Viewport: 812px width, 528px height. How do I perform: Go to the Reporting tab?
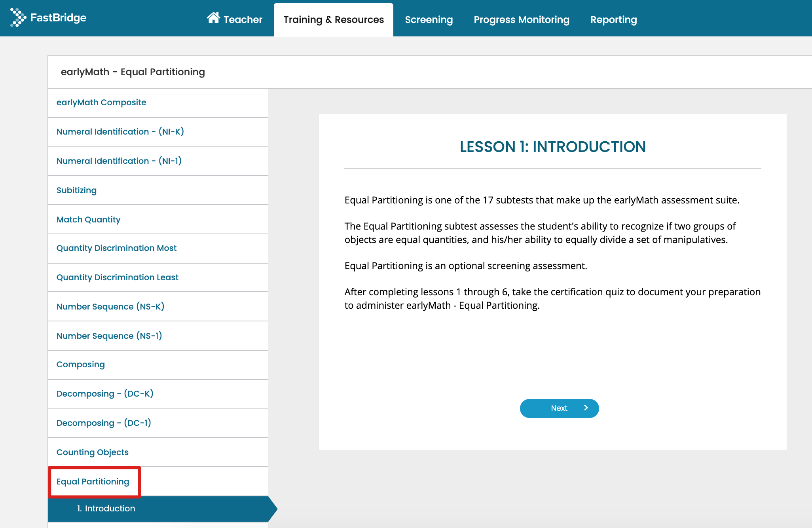tap(614, 19)
